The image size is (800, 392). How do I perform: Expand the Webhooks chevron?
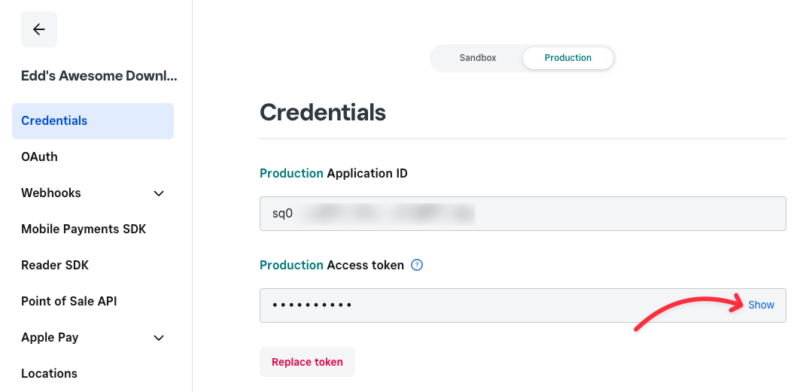159,193
